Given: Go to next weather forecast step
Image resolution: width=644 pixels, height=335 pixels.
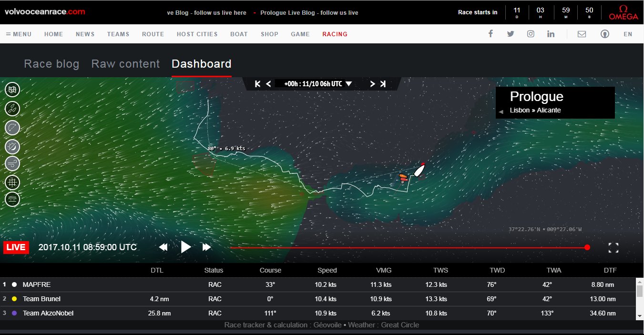Looking at the screenshot, I should pyautogui.click(x=373, y=84).
